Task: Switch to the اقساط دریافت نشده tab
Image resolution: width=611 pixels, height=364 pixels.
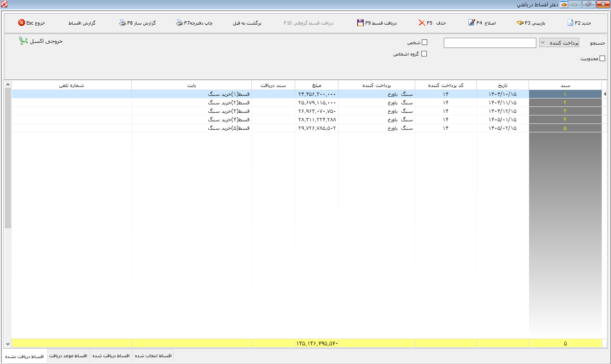Action: [25, 356]
